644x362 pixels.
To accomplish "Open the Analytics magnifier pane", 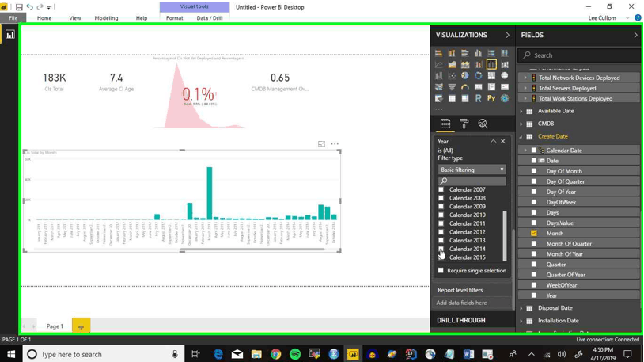I will click(483, 124).
